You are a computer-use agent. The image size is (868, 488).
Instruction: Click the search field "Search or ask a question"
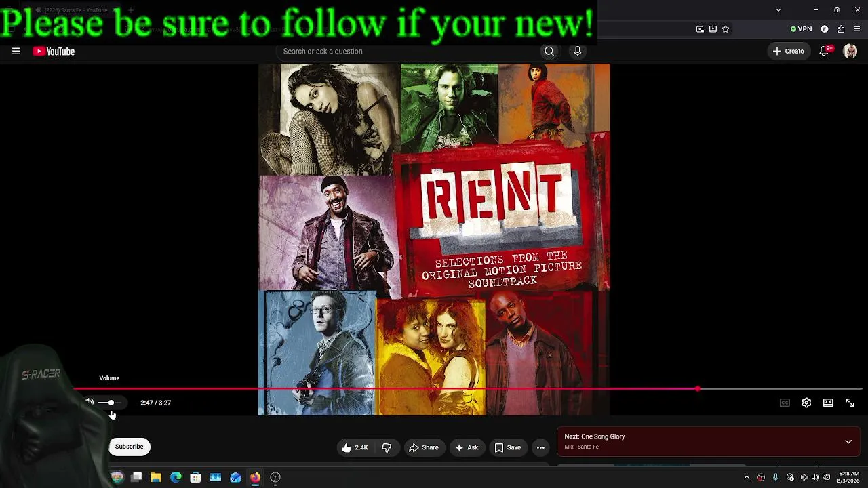[407, 52]
